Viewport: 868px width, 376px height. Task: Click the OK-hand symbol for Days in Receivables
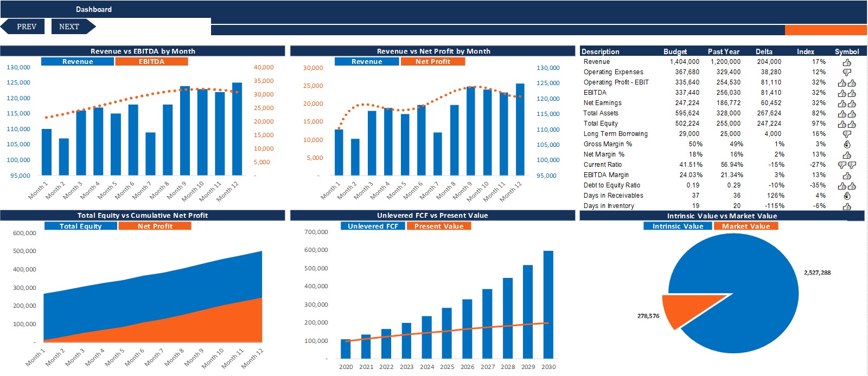847,196
